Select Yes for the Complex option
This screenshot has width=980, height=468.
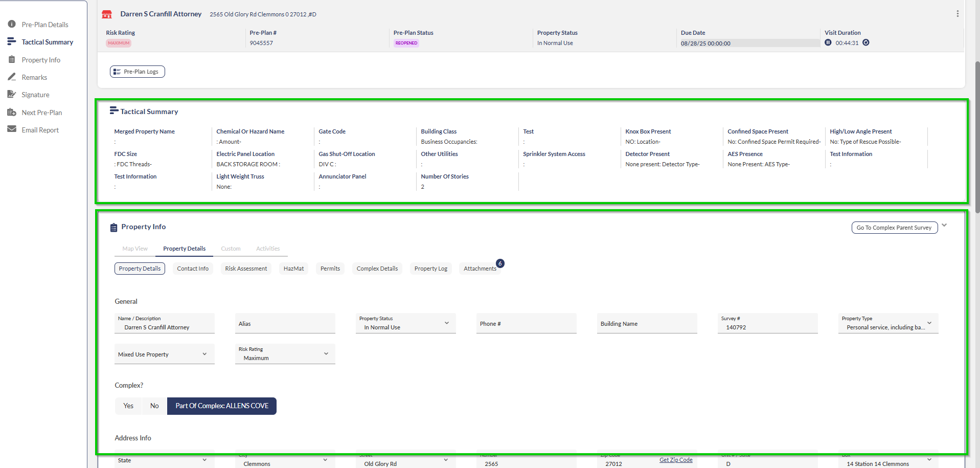coord(128,406)
